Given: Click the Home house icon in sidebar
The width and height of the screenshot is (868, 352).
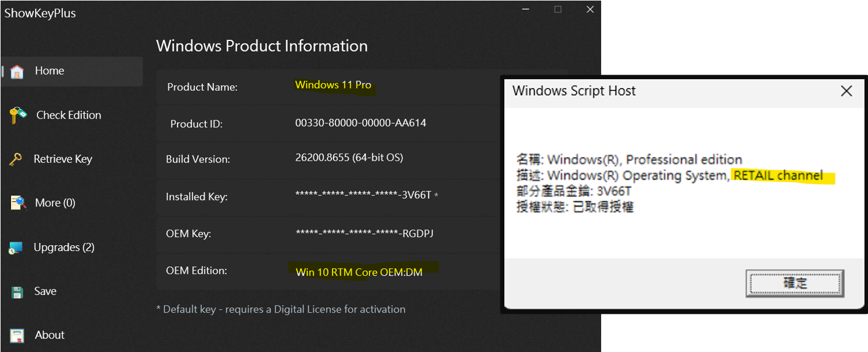Looking at the screenshot, I should click(x=17, y=72).
